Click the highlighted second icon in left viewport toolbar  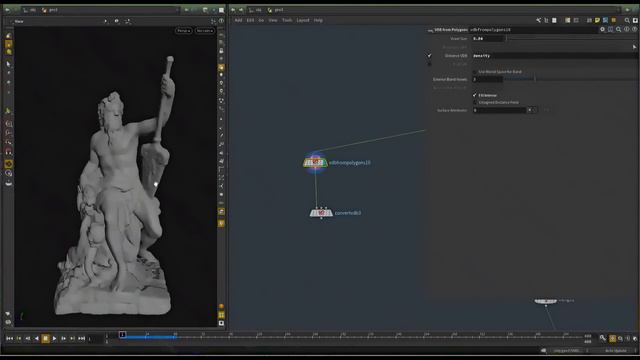click(x=8, y=44)
